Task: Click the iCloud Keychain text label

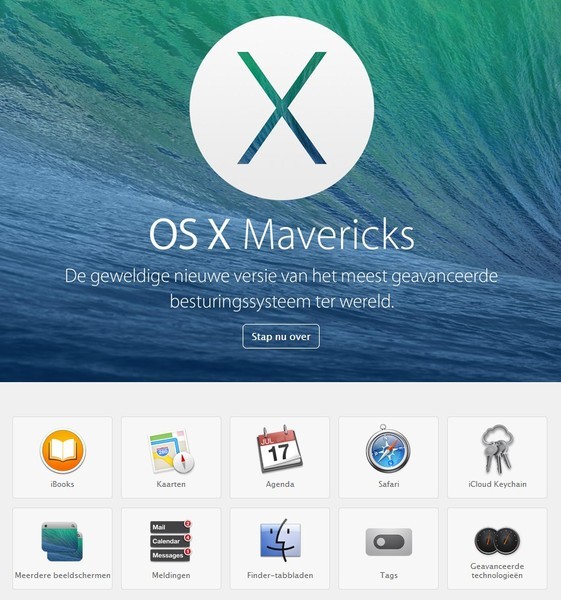Action: [x=497, y=484]
